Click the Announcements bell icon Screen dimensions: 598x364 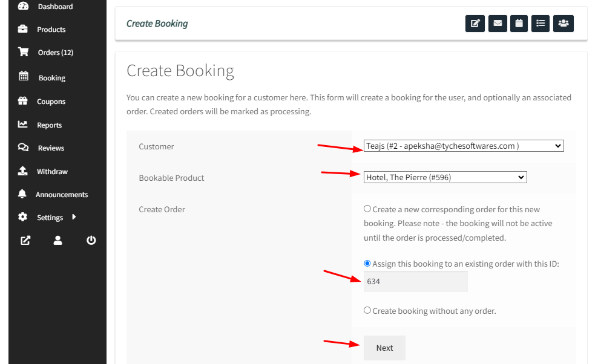pos(22,193)
